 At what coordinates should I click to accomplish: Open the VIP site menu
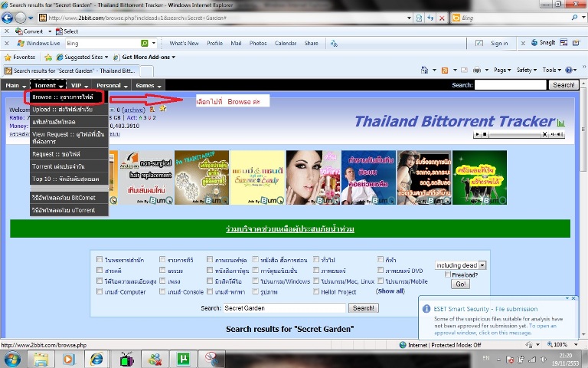point(80,85)
